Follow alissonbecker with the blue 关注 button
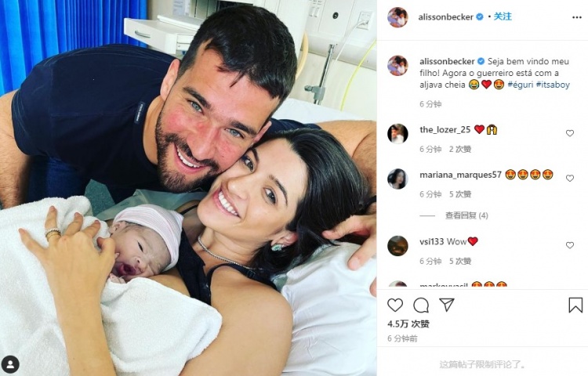The image size is (588, 376). click(503, 16)
